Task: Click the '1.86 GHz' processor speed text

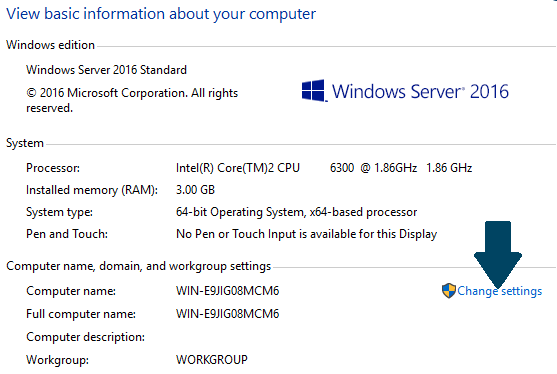Action: click(x=449, y=168)
